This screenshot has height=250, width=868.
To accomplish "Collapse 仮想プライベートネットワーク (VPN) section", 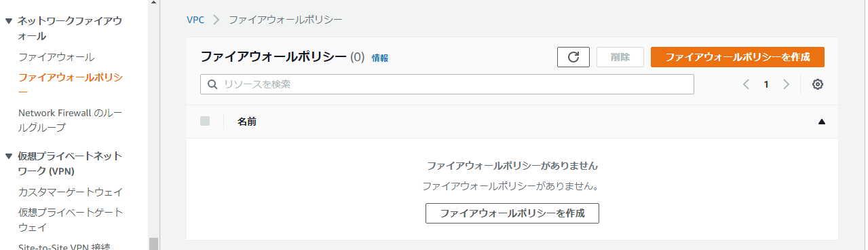I will [x=9, y=156].
